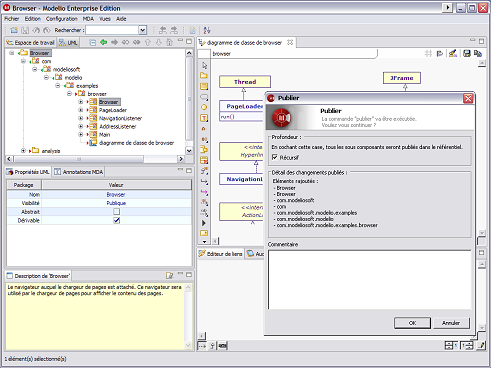Click the document page icon in main toolbar
Screen dimensions: 491x368
pyautogui.click(x=192, y=30)
